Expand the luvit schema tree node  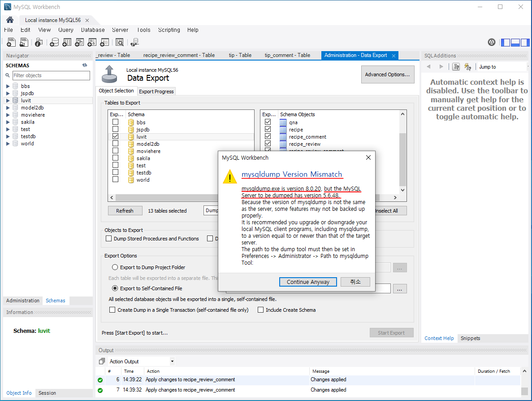point(8,100)
